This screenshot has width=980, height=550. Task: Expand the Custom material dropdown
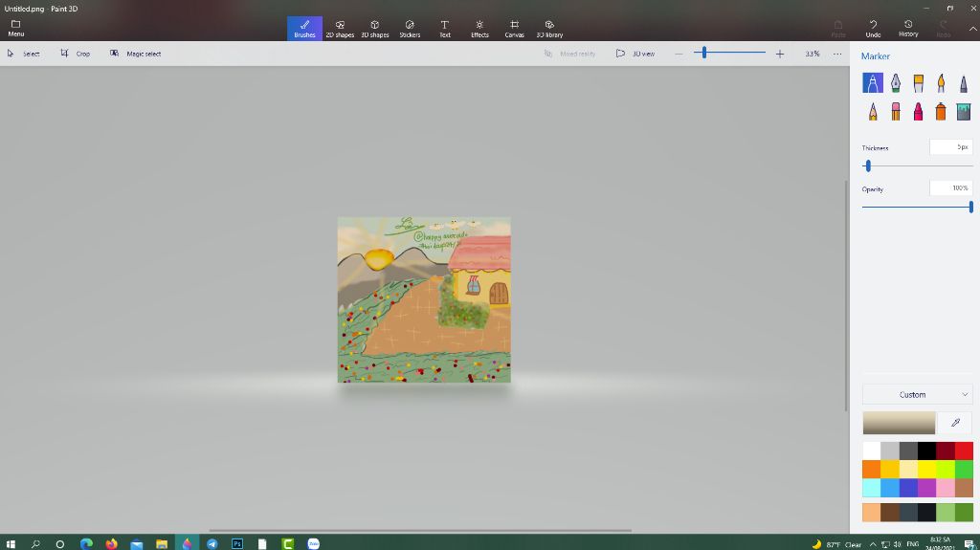click(917, 395)
